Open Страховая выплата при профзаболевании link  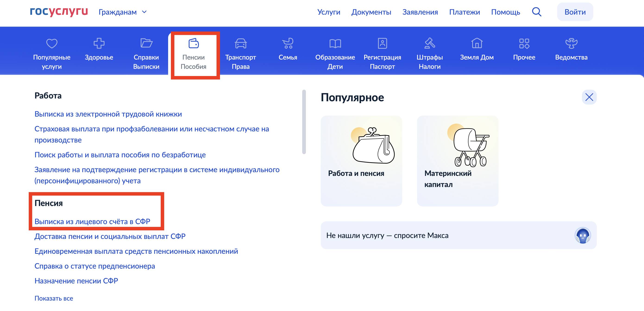[x=151, y=134]
